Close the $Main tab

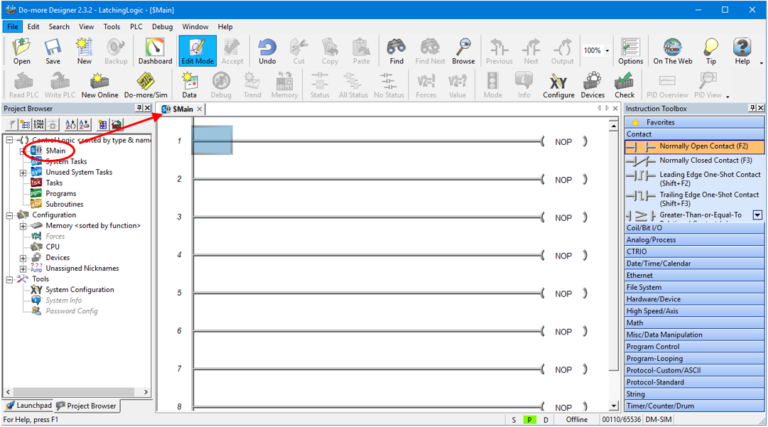[x=199, y=109]
